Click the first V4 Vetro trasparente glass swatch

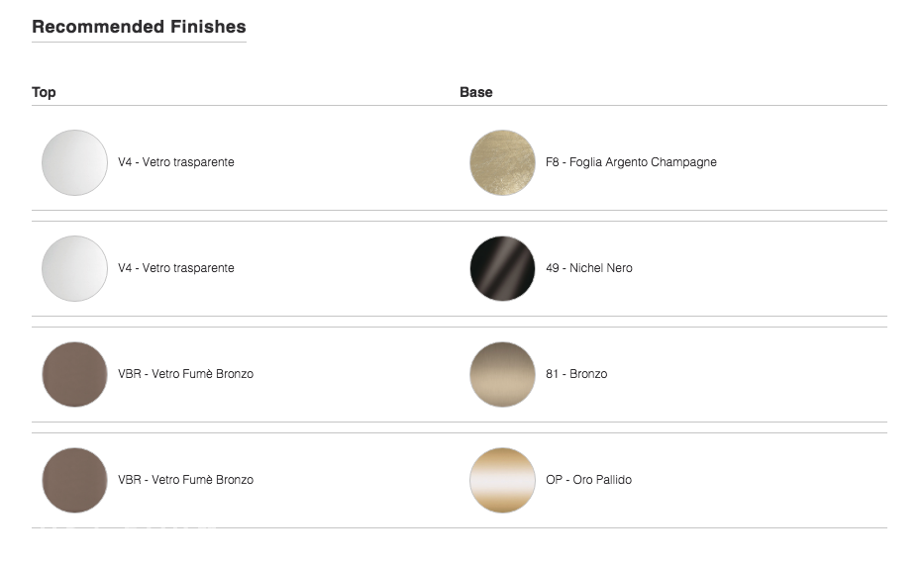[x=75, y=162]
